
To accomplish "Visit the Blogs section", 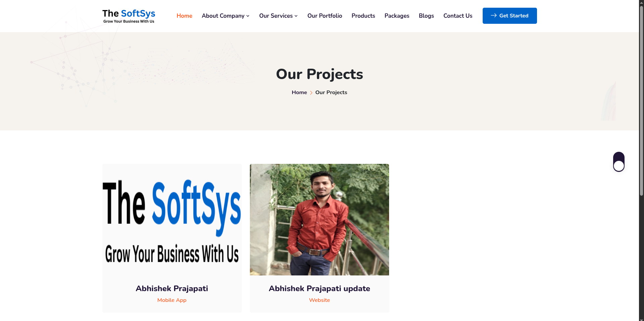I will point(426,16).
